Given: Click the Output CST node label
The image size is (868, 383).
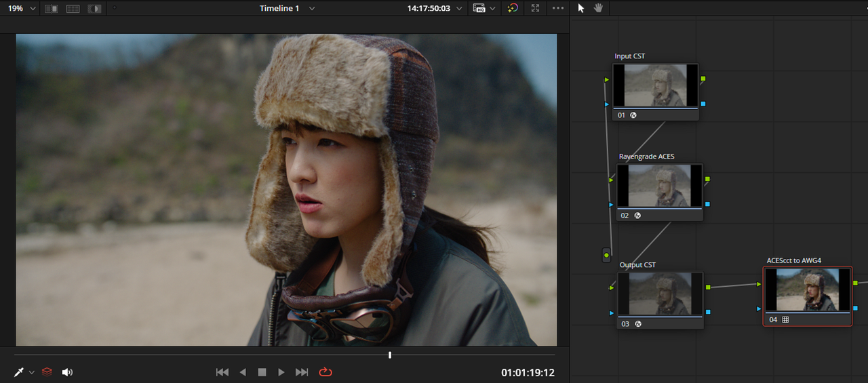Looking at the screenshot, I should point(637,265).
